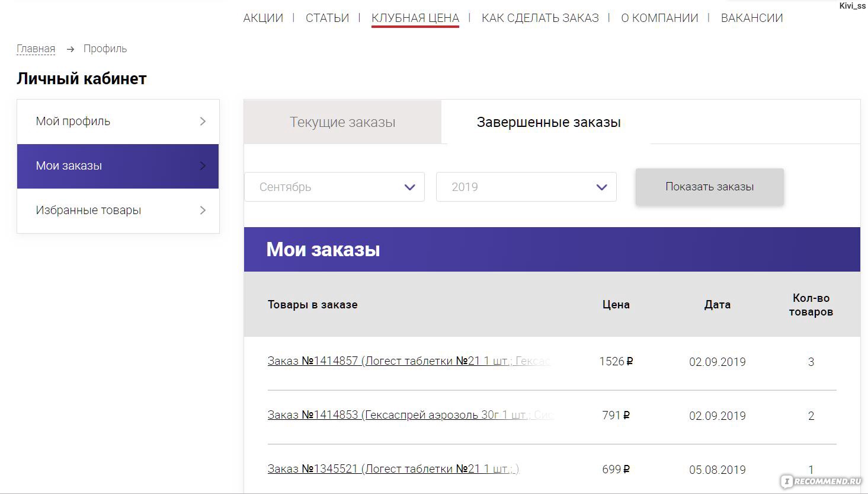Click date 02.09.2019 of order №1414853
Viewport: 868px width, 494px height.
pos(718,416)
